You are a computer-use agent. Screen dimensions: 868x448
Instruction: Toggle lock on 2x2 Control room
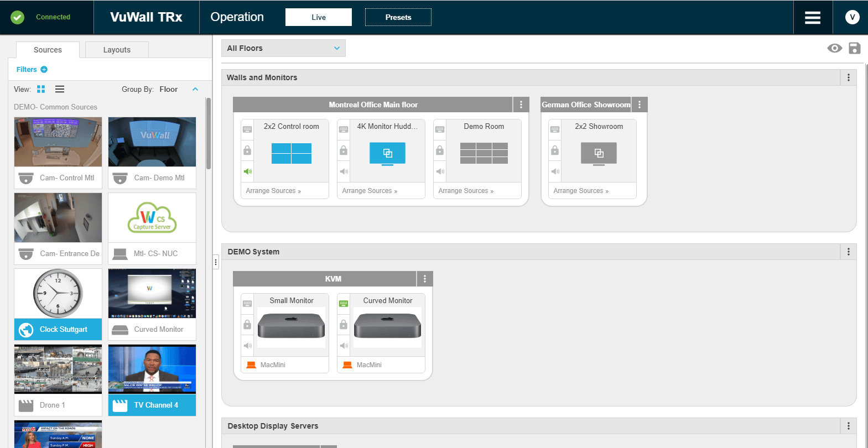(x=247, y=150)
